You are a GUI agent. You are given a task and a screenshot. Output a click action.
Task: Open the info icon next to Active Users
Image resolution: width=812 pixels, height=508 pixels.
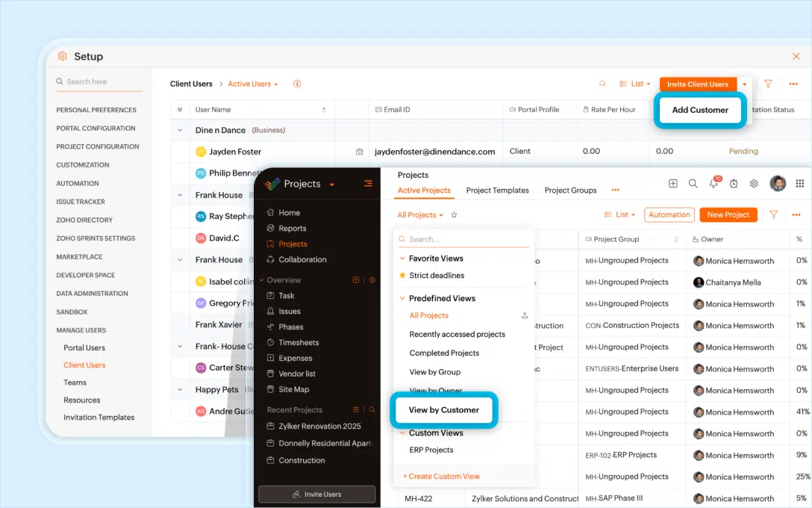click(297, 84)
